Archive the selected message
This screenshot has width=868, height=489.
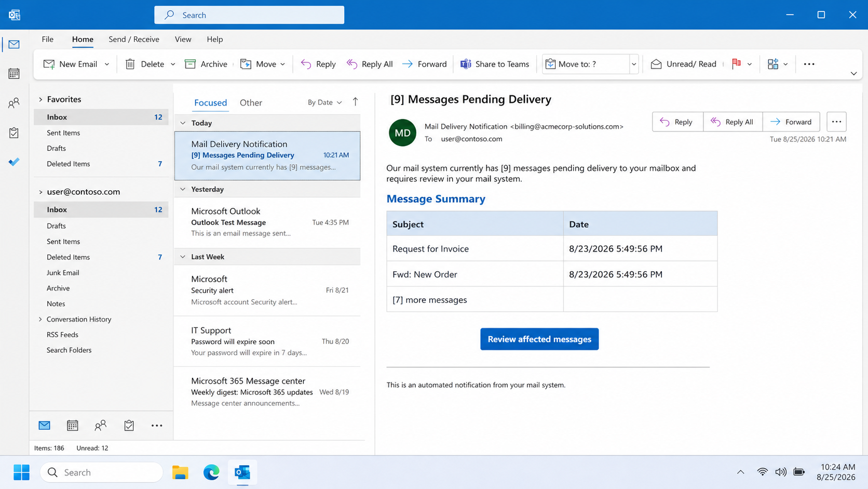206,64
